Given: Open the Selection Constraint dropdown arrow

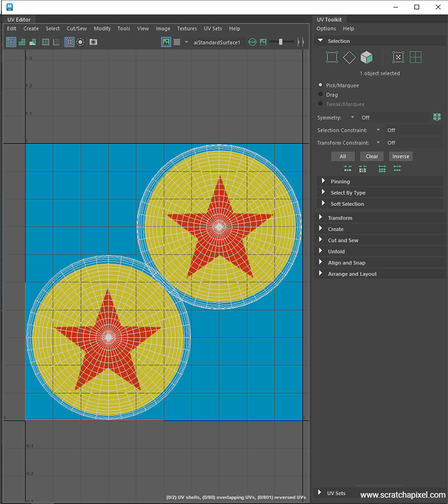Looking at the screenshot, I should (378, 130).
